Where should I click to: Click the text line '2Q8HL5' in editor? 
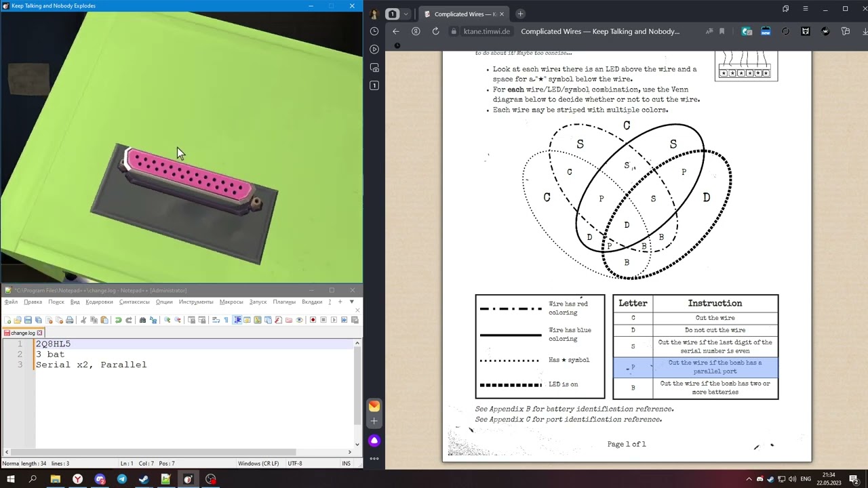(53, 344)
